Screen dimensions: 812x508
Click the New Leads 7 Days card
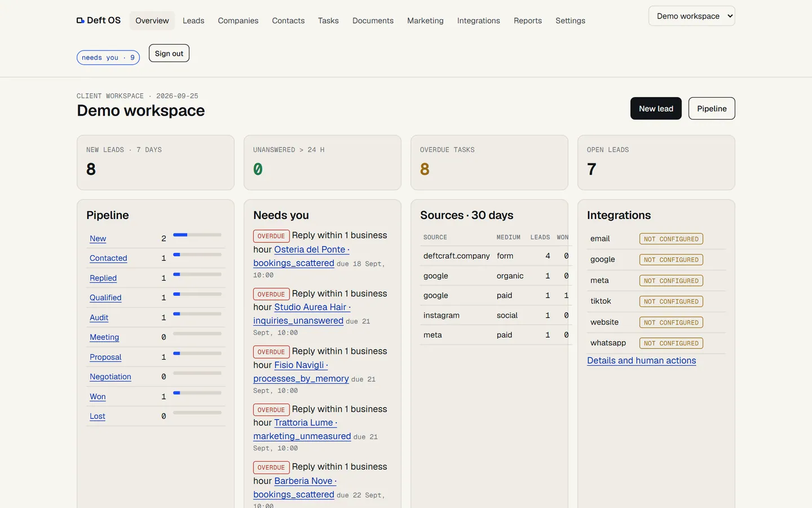tap(156, 163)
